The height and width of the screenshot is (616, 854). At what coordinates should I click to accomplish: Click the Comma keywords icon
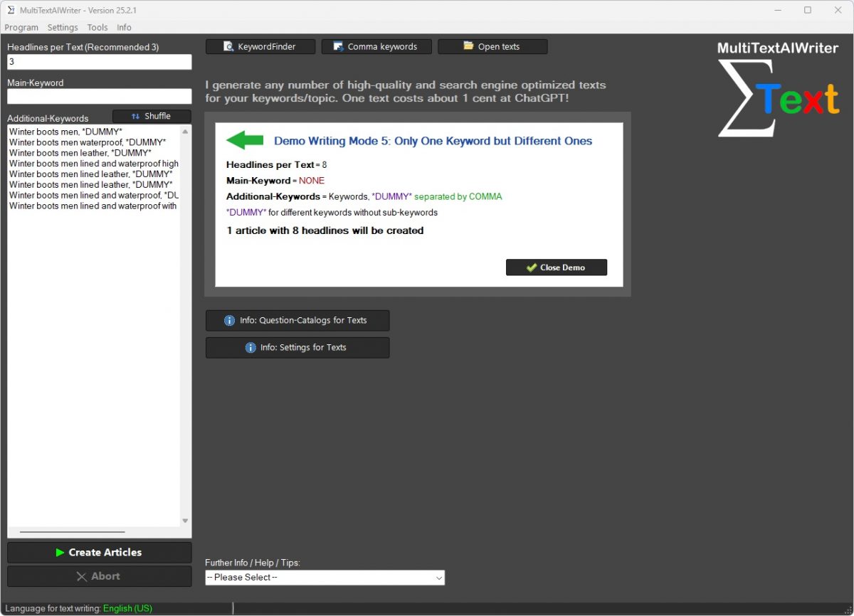pos(338,47)
